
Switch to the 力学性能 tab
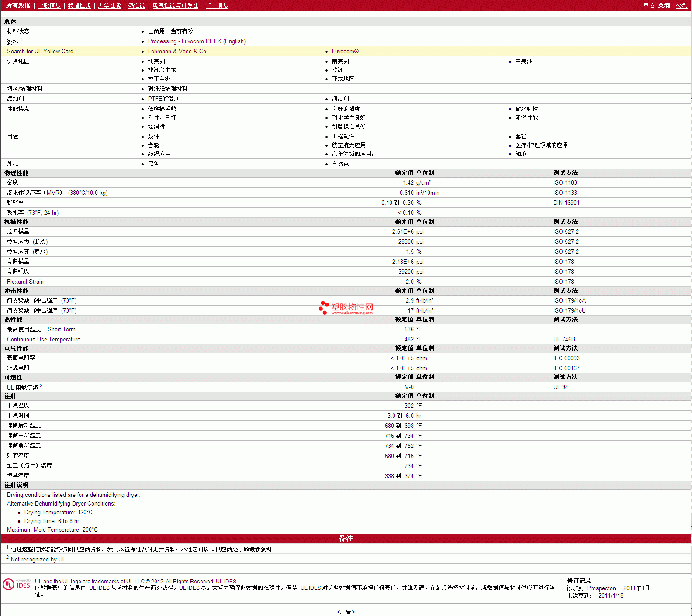pos(109,5)
